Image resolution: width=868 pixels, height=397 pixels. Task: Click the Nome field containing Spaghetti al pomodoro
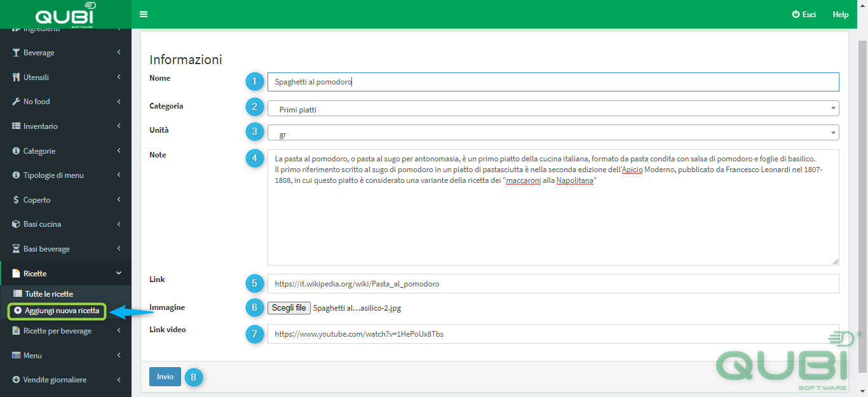point(553,82)
